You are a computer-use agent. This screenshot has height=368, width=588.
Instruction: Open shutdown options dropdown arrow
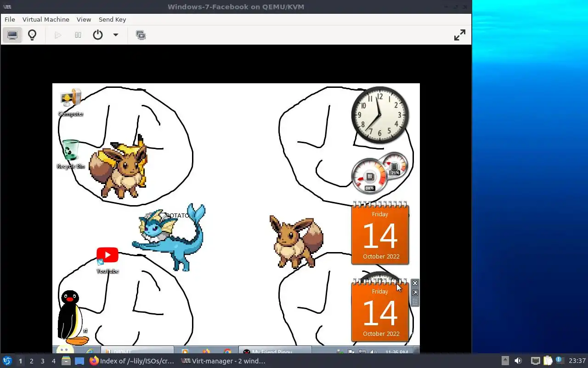[116, 35]
